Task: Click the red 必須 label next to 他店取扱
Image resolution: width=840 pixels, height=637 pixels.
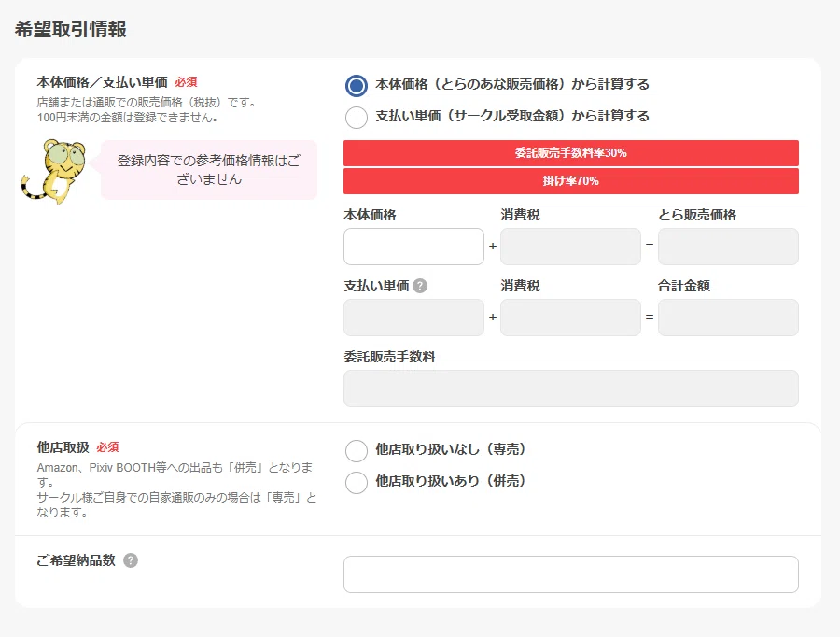Action: point(107,447)
